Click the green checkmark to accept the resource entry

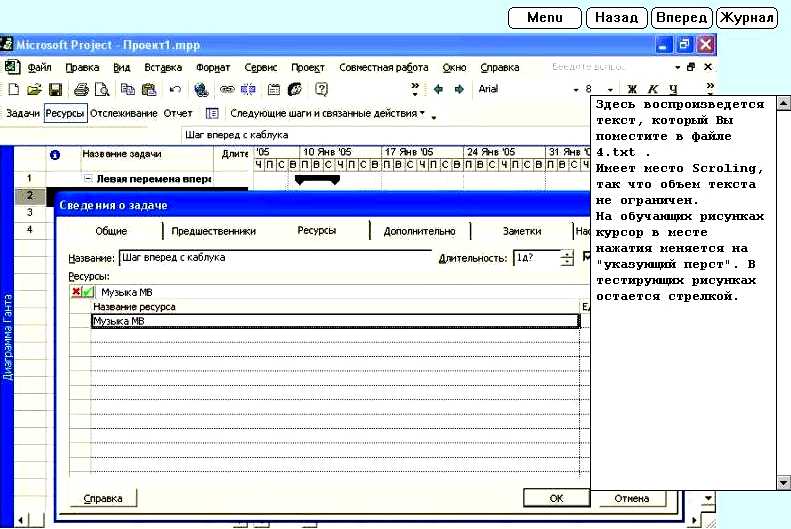(x=88, y=292)
